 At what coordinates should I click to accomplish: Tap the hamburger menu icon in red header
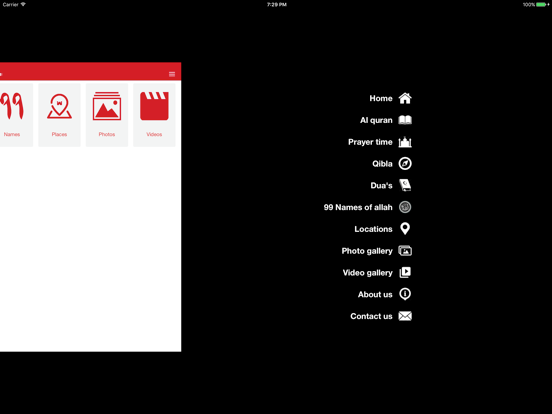point(172,74)
